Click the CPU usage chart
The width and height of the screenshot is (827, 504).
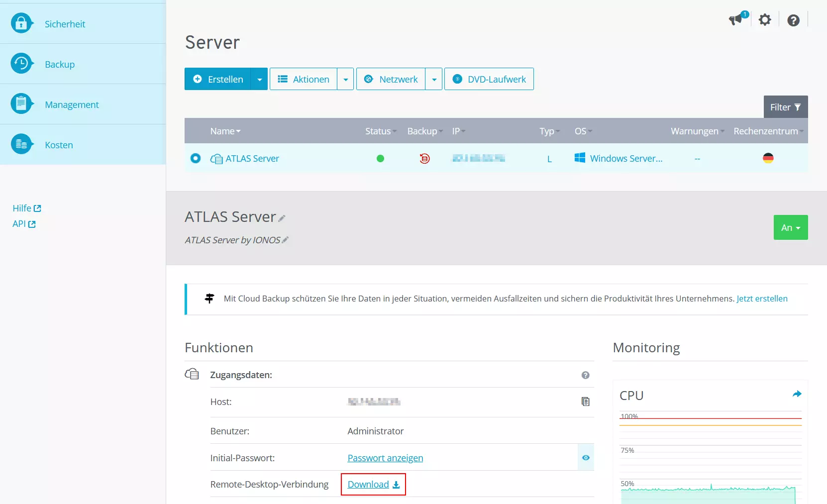click(x=711, y=458)
